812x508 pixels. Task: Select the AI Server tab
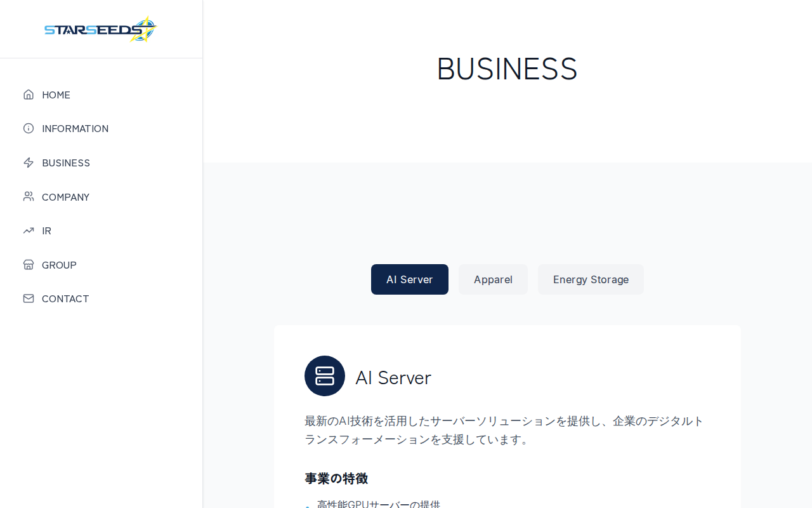pyautogui.click(x=410, y=279)
